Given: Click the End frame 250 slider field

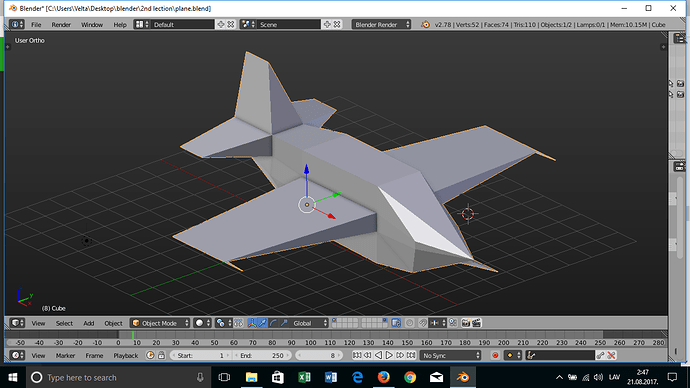Looking at the screenshot, I should click(261, 355).
